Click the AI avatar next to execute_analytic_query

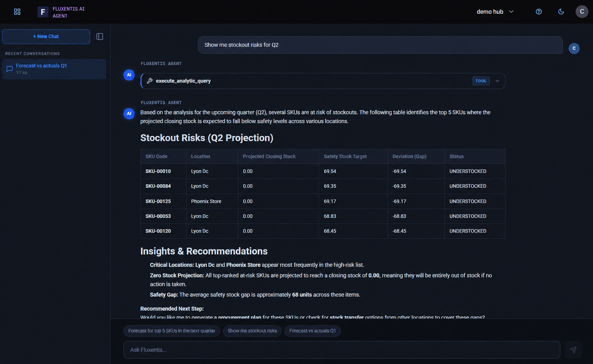[x=129, y=75]
